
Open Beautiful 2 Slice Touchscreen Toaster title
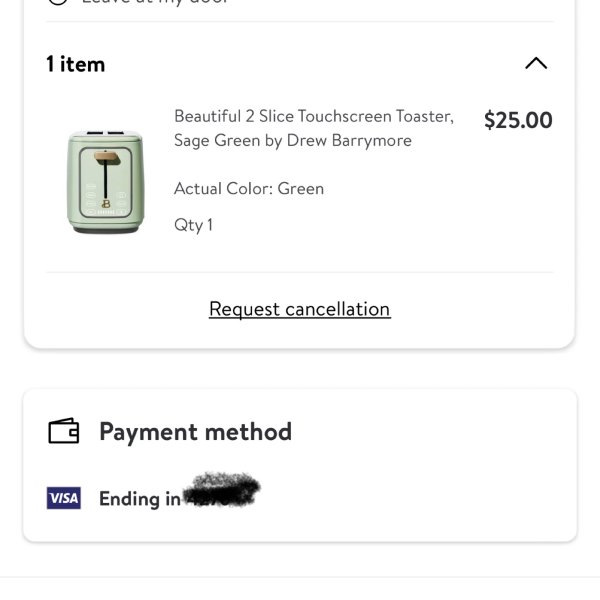point(314,116)
